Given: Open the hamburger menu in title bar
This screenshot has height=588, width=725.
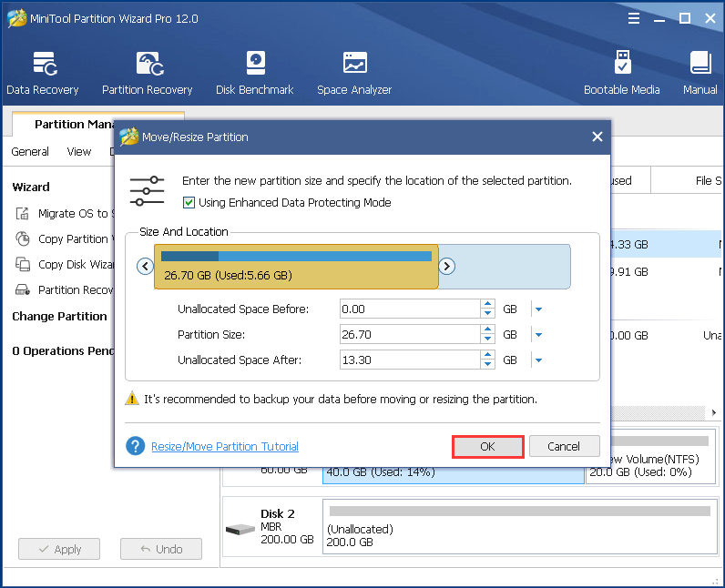Looking at the screenshot, I should [x=633, y=18].
